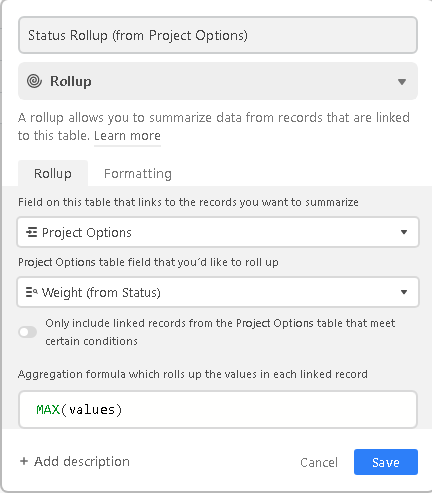The width and height of the screenshot is (432, 493).
Task: Click the Rollup spiral field type icon
Action: pos(34,81)
